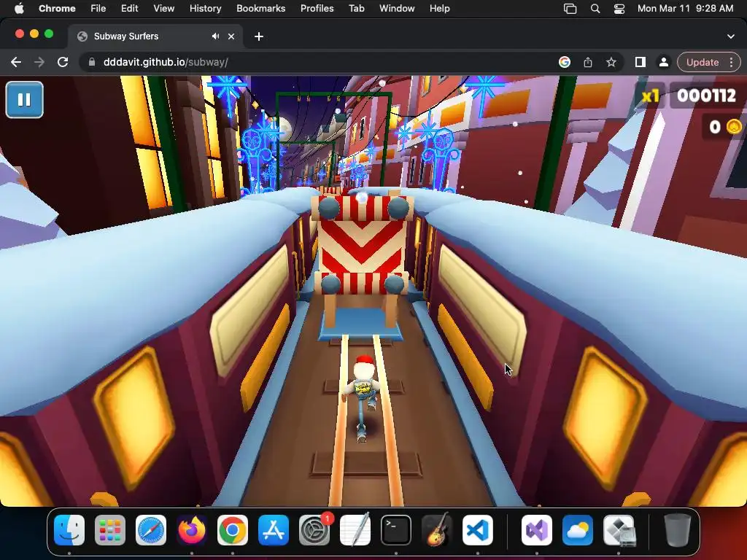Reload the current page

pos(63,63)
